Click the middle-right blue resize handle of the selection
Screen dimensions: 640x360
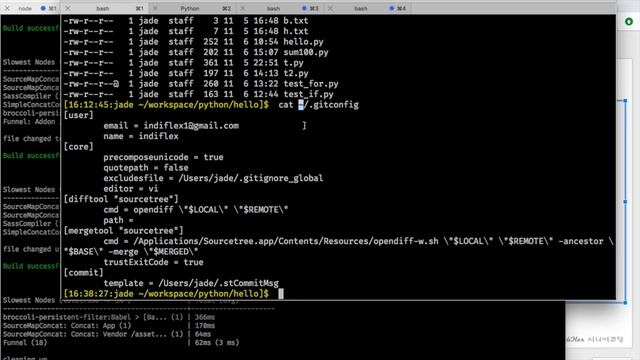(625, 202)
